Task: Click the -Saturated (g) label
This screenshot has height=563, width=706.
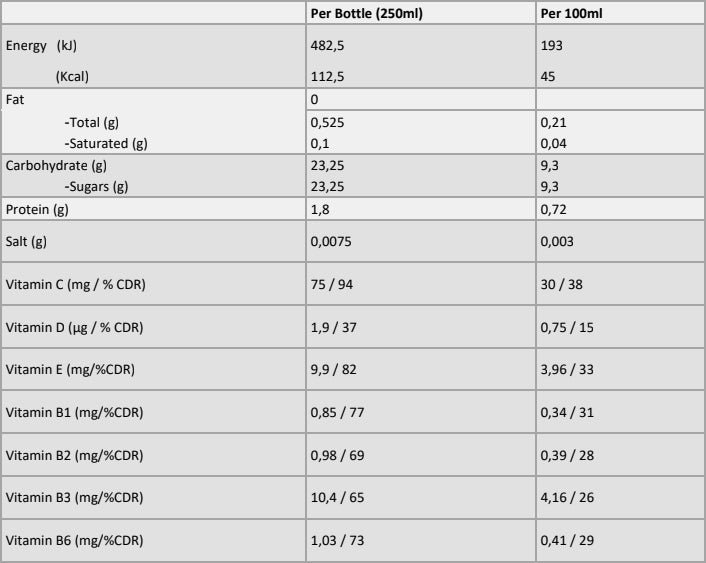Action: (x=106, y=144)
